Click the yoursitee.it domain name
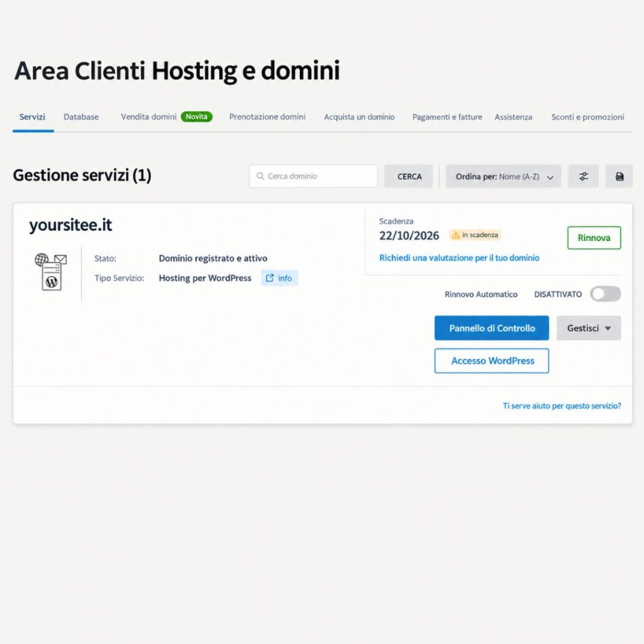This screenshot has height=644, width=644. (70, 225)
